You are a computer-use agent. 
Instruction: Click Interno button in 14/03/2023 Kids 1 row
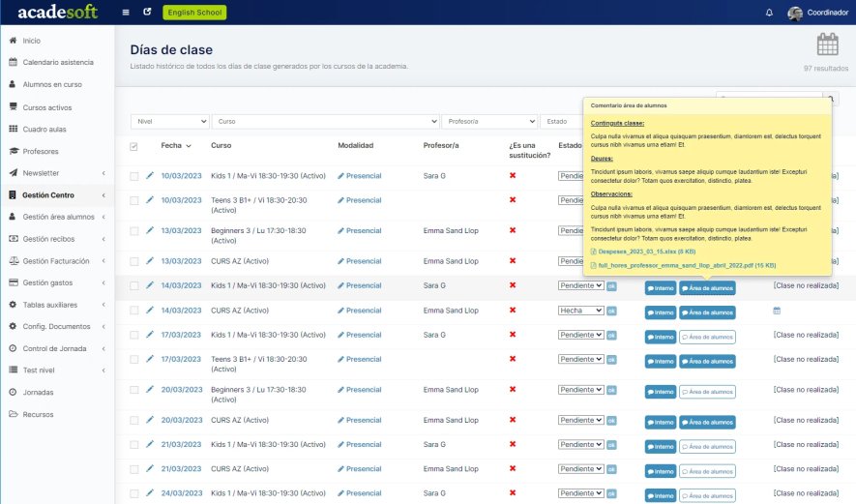pos(661,287)
